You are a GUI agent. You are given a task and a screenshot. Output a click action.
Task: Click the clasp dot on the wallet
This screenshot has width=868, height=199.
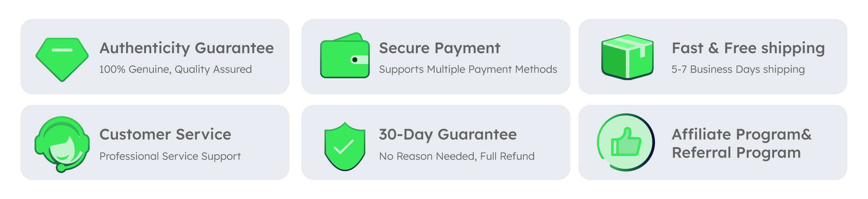click(x=355, y=60)
